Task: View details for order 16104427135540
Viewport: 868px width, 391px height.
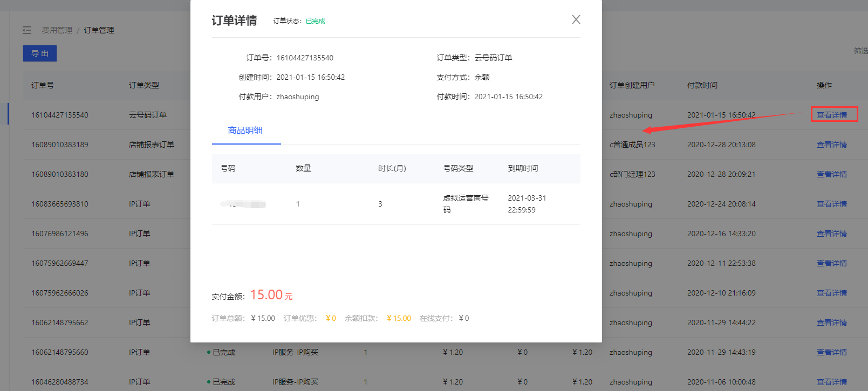Action: (832, 115)
